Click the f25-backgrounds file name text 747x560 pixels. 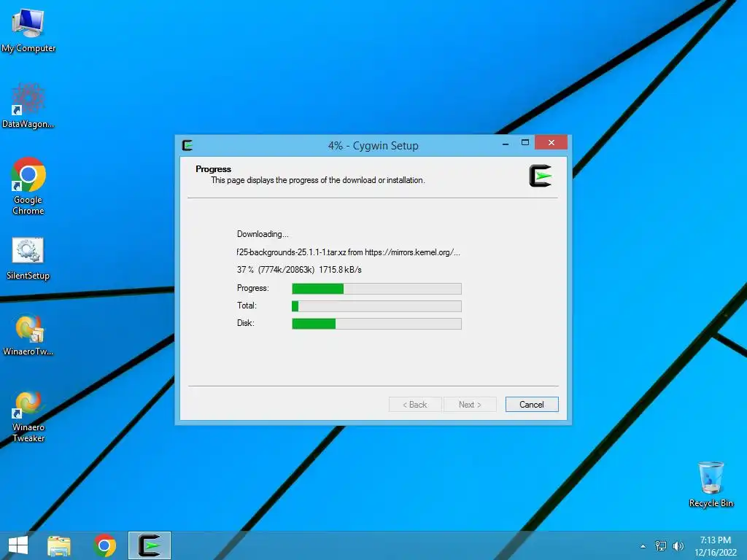click(291, 252)
